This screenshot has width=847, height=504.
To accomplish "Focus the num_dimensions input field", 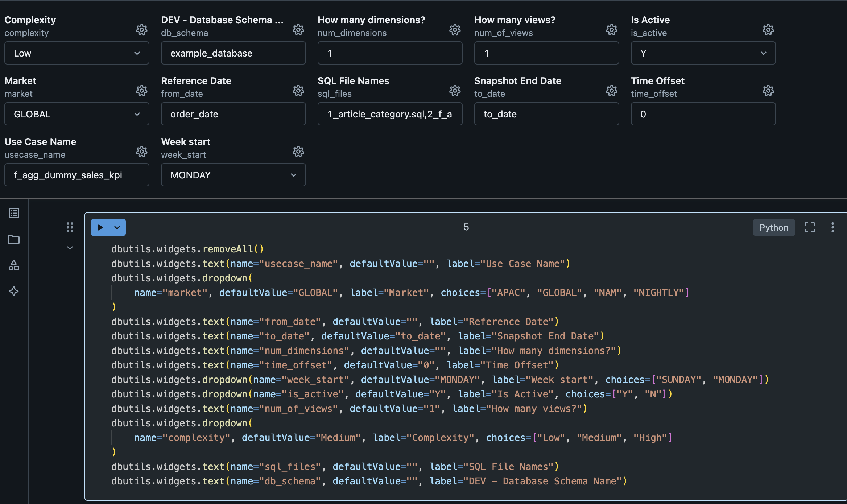I will pos(390,53).
